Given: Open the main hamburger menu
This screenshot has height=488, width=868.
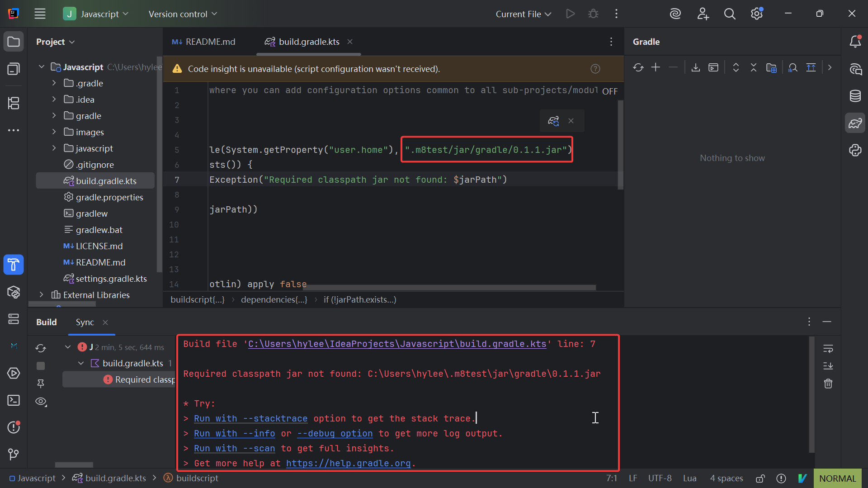Looking at the screenshot, I should [x=40, y=14].
